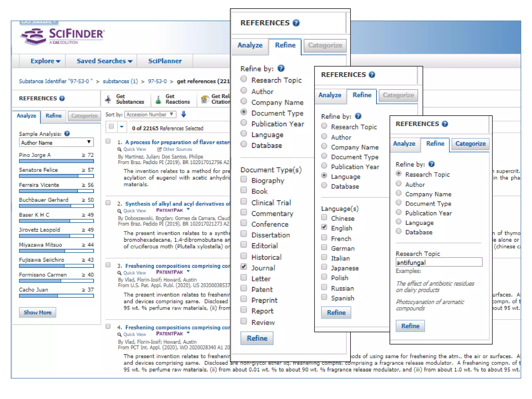Open the Categorize tab in rightmost panel

470,144
